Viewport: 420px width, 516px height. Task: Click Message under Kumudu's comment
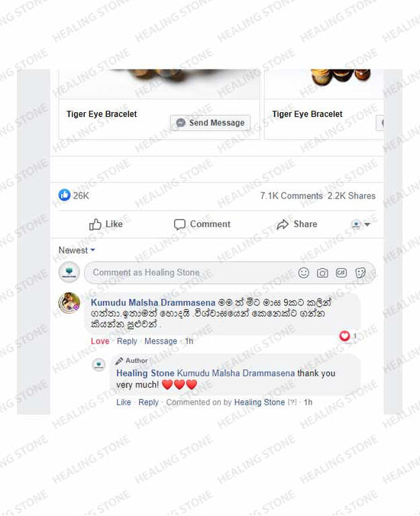coord(160,341)
